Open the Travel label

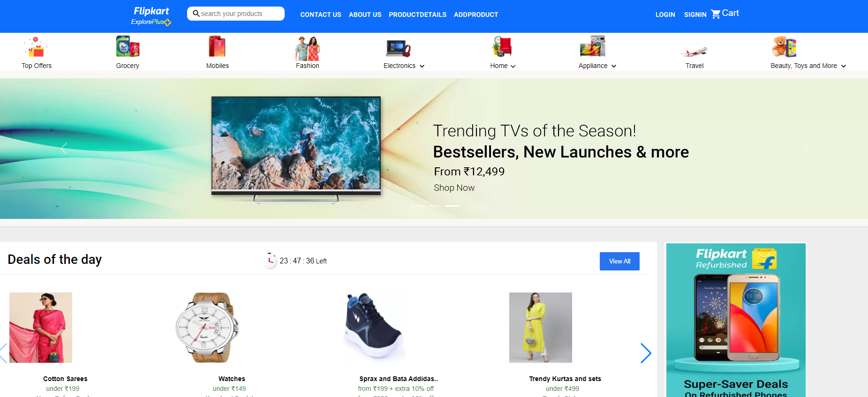point(694,66)
